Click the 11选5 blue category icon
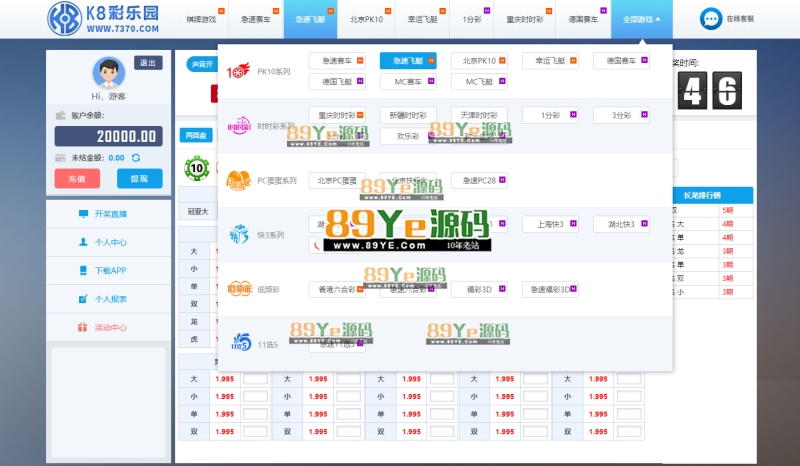This screenshot has width=800, height=466. click(241, 342)
